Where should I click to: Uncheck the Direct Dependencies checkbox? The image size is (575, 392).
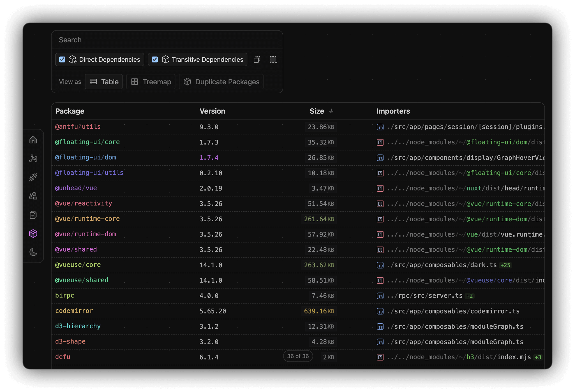62,60
